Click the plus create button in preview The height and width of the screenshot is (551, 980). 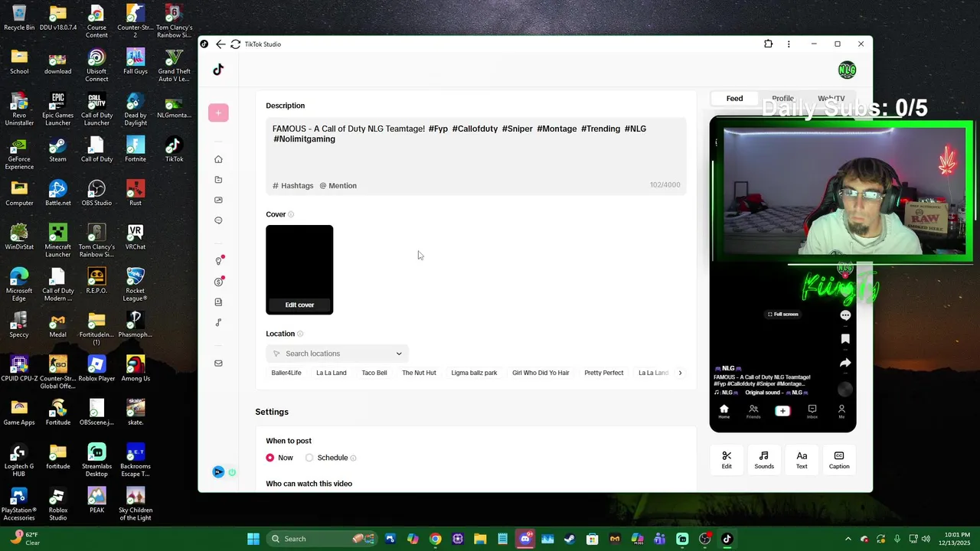782,411
